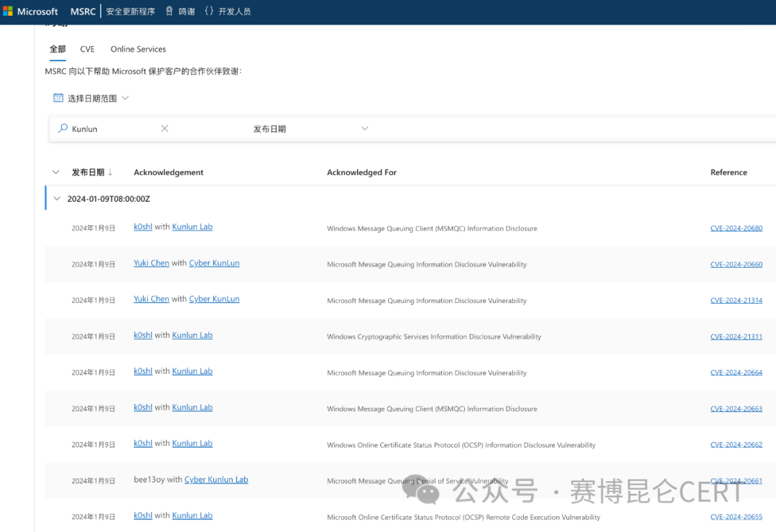Click the Acknowledgement column header
The image size is (776, 532).
pos(168,172)
